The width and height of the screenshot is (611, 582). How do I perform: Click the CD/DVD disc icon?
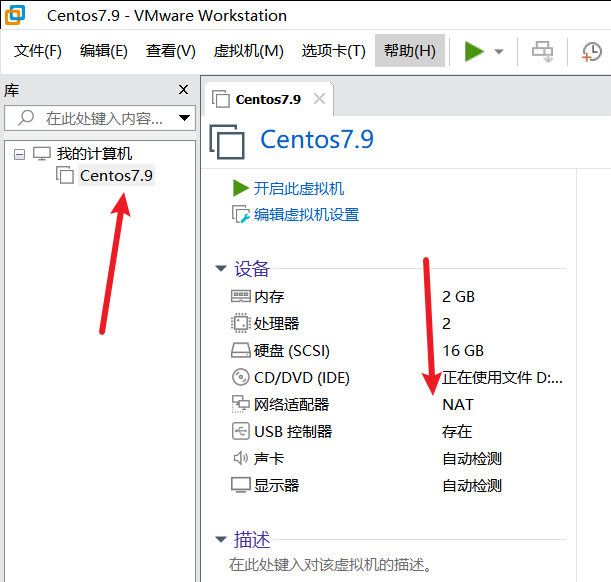[240, 377]
